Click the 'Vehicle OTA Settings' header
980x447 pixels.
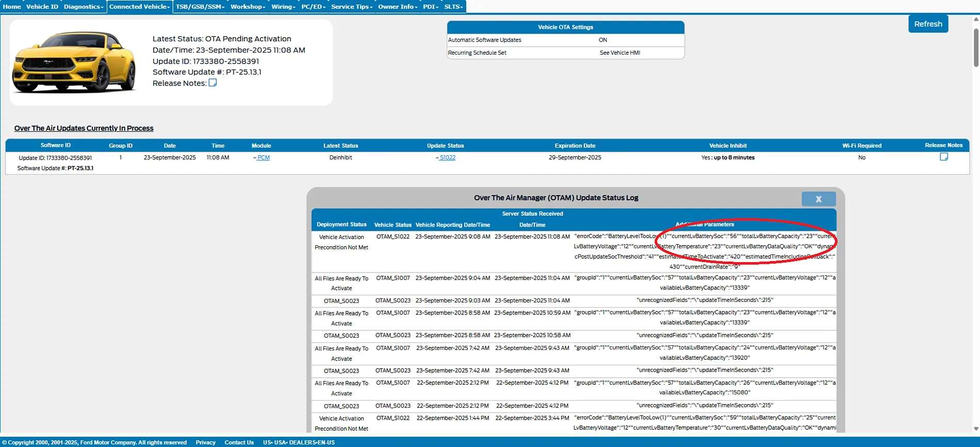coord(566,27)
